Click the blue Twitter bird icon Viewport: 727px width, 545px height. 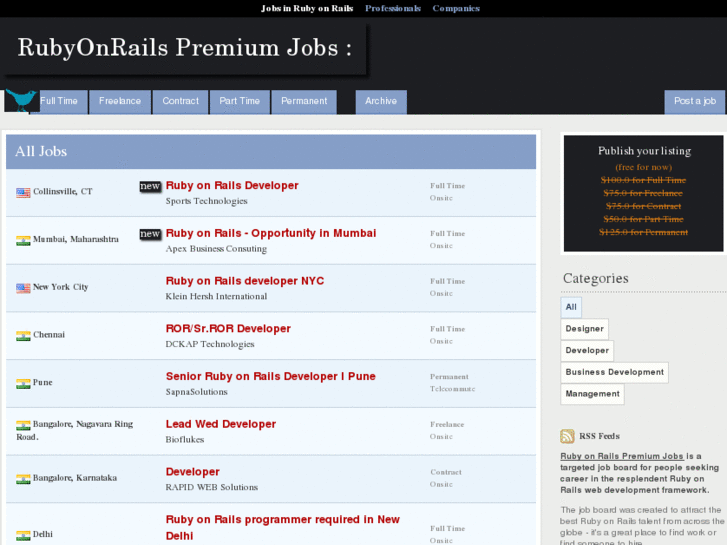(20, 100)
